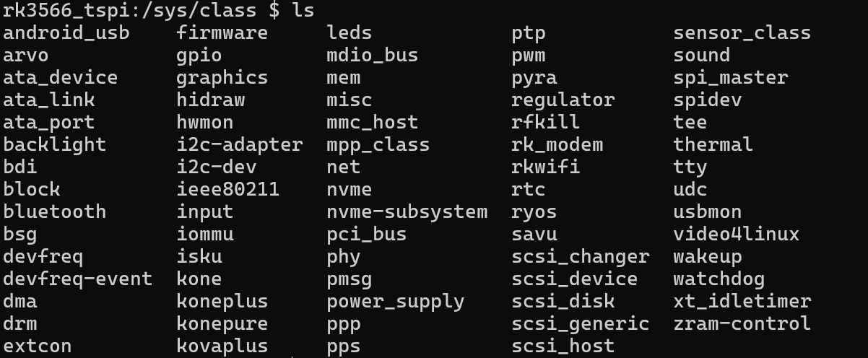Click the regulator entry

[x=563, y=100]
